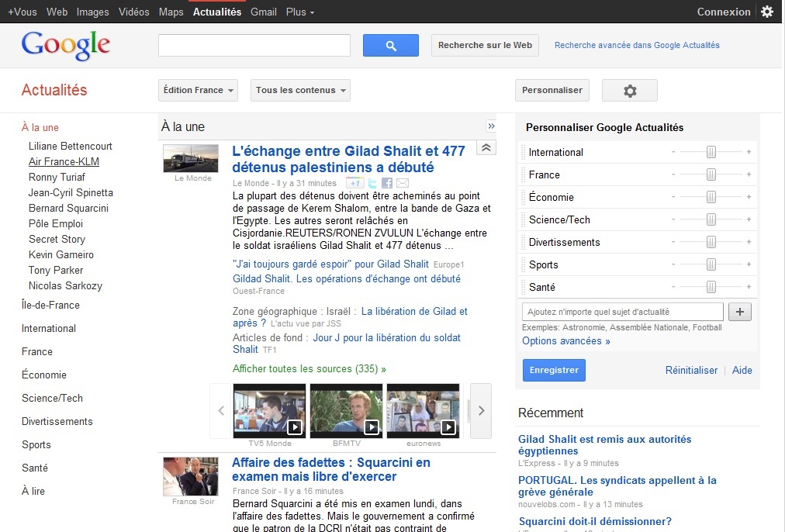Open the Options avancées link
This screenshot has width=785, height=532.
565,341
